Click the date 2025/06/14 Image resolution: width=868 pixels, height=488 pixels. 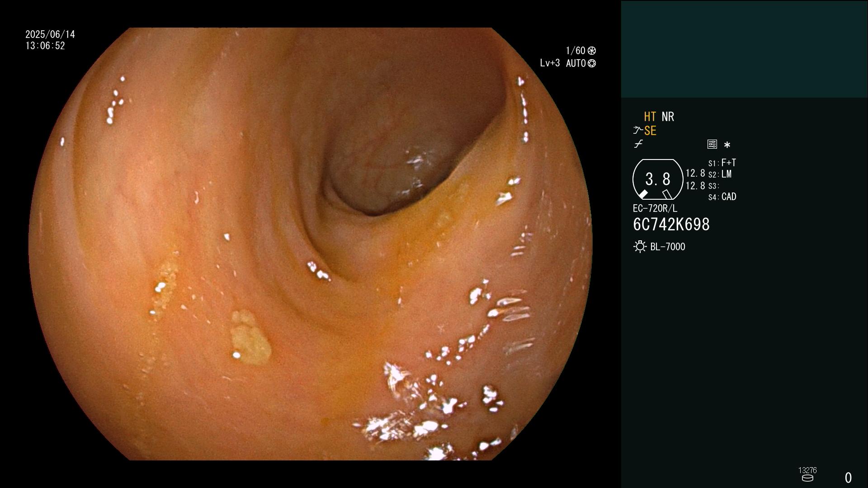point(50,34)
